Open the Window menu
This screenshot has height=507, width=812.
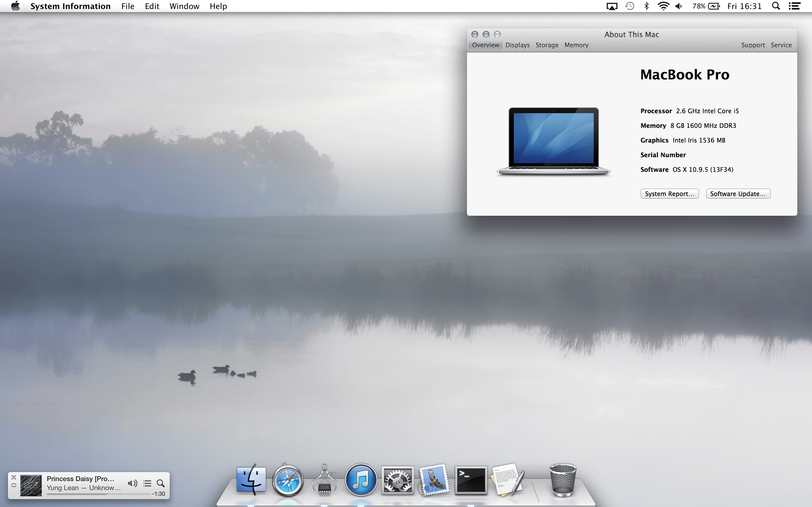(x=184, y=6)
